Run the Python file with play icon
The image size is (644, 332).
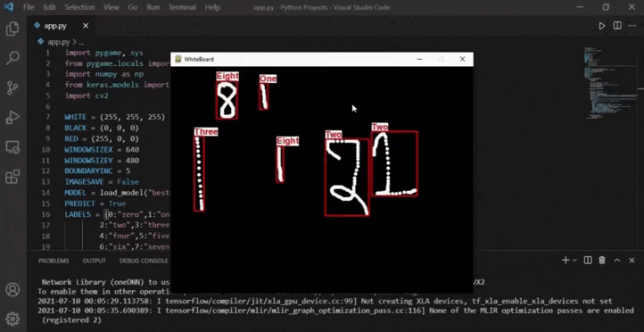[602, 26]
